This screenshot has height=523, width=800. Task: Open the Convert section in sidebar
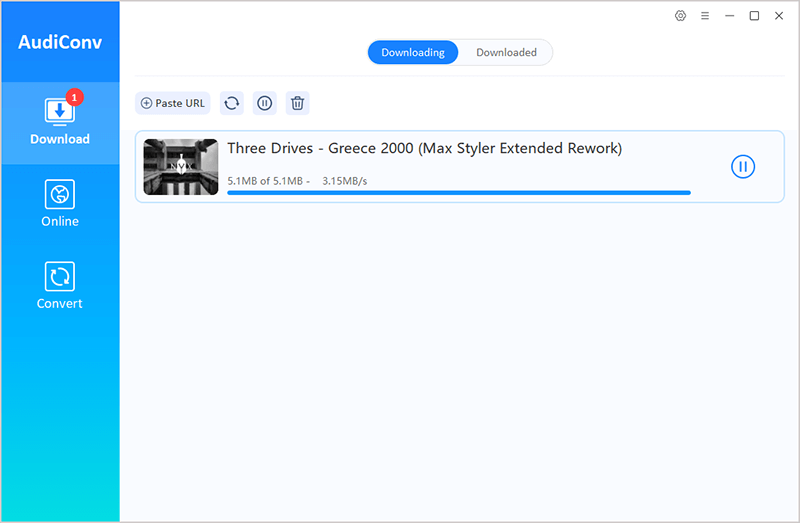[60, 286]
